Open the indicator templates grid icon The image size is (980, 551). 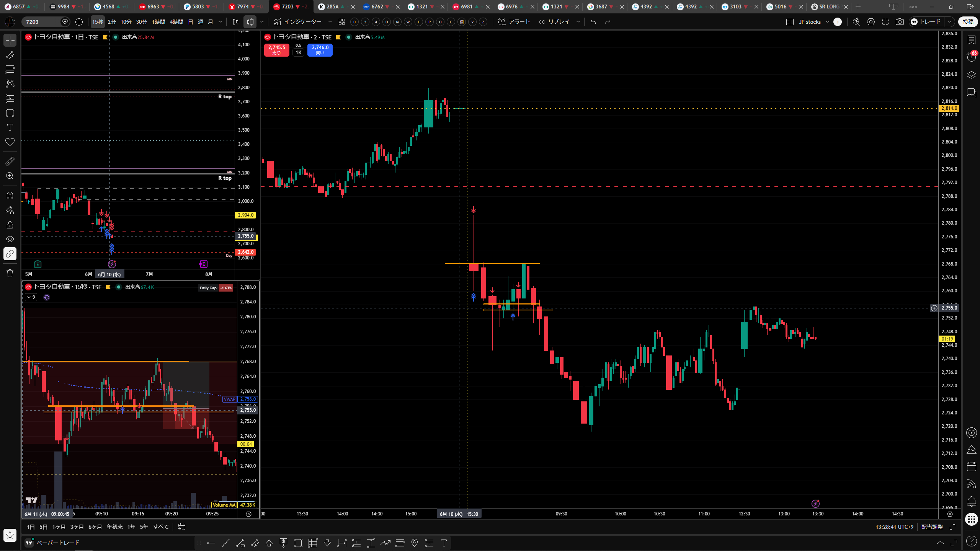pos(342,22)
